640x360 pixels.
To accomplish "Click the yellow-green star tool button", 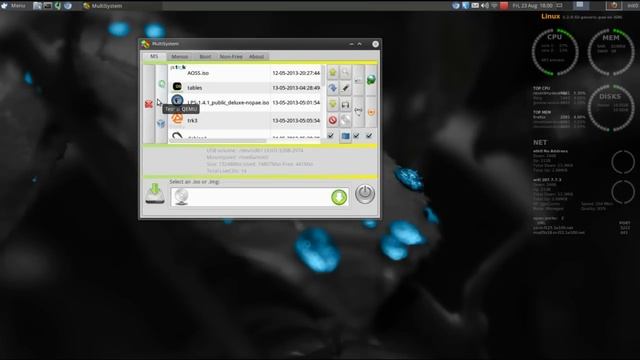I will [x=333, y=73].
